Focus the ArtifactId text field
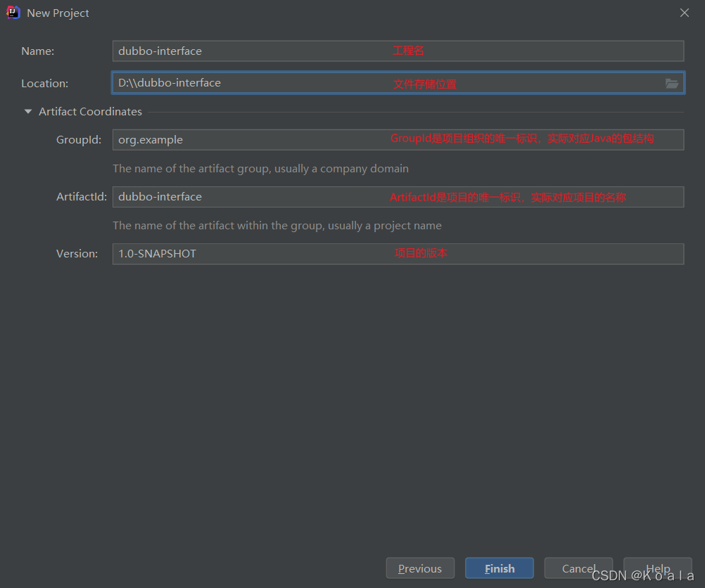Screen dimensions: 705x588 398,197
